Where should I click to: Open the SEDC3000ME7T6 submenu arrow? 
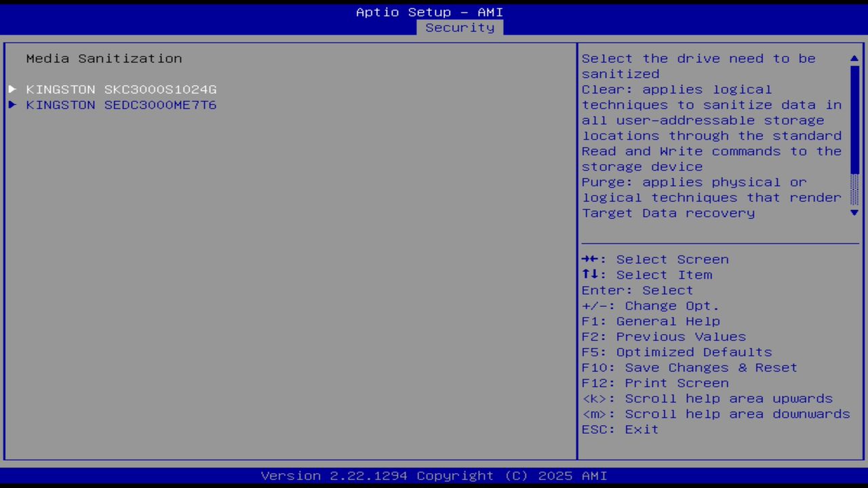(12, 104)
